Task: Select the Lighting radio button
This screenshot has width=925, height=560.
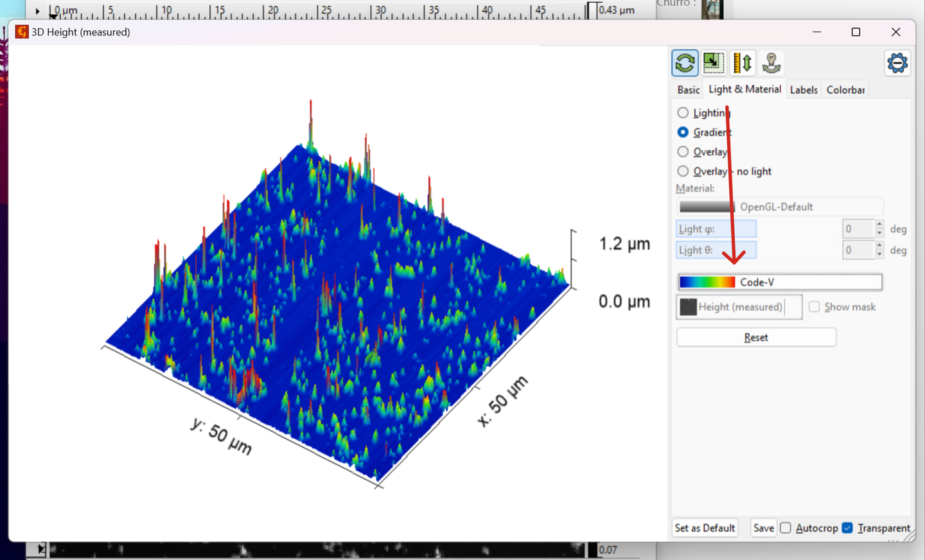Action: (683, 113)
